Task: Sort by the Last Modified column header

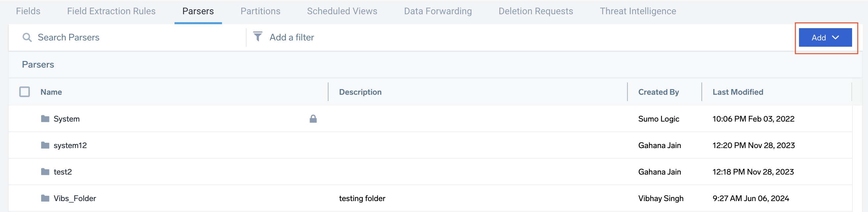Action: coord(738,91)
